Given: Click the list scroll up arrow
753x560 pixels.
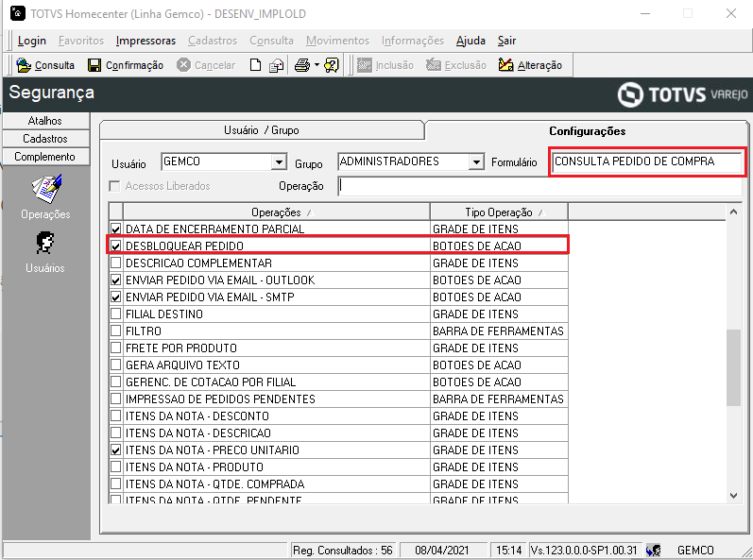Looking at the screenshot, I should (733, 212).
